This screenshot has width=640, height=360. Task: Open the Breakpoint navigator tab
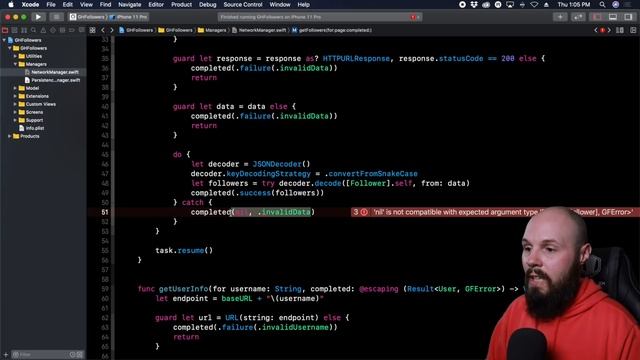[72, 30]
